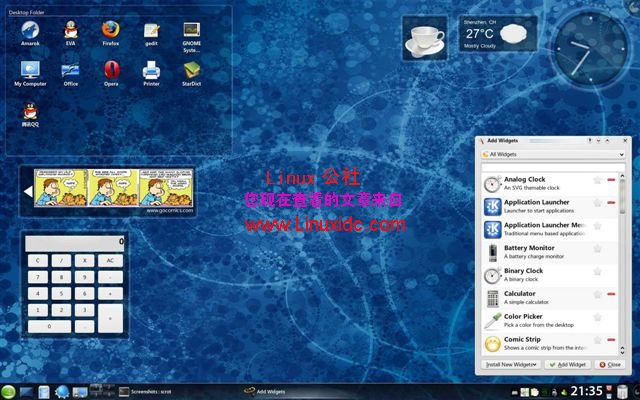Show previous comic strip with left arrow
This screenshot has height=400, width=640.
click(x=28, y=191)
